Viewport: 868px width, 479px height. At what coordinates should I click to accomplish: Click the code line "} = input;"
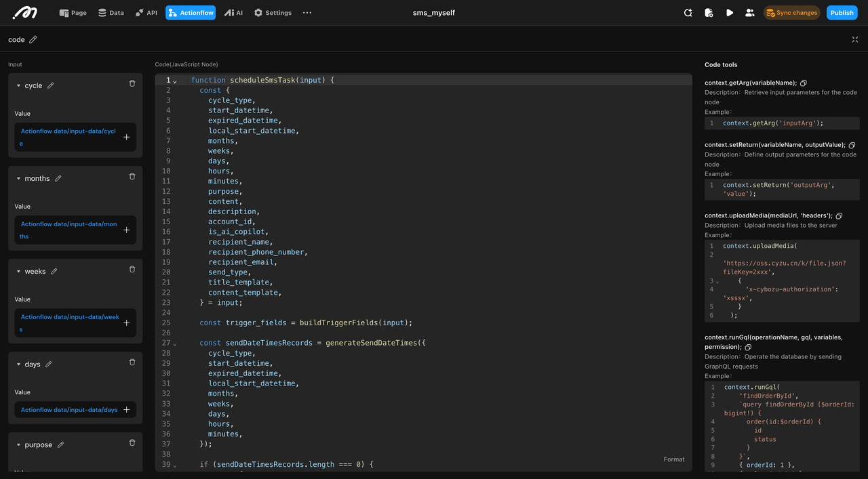[221, 303]
